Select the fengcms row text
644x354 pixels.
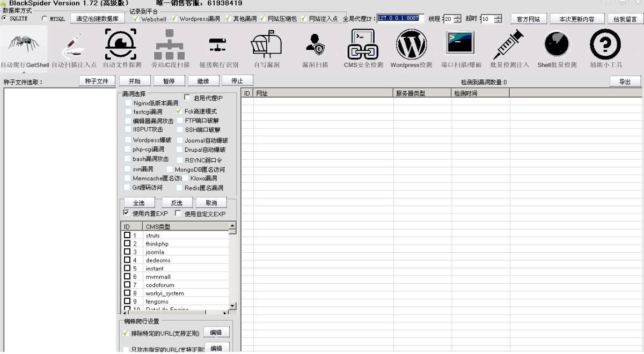point(157,302)
